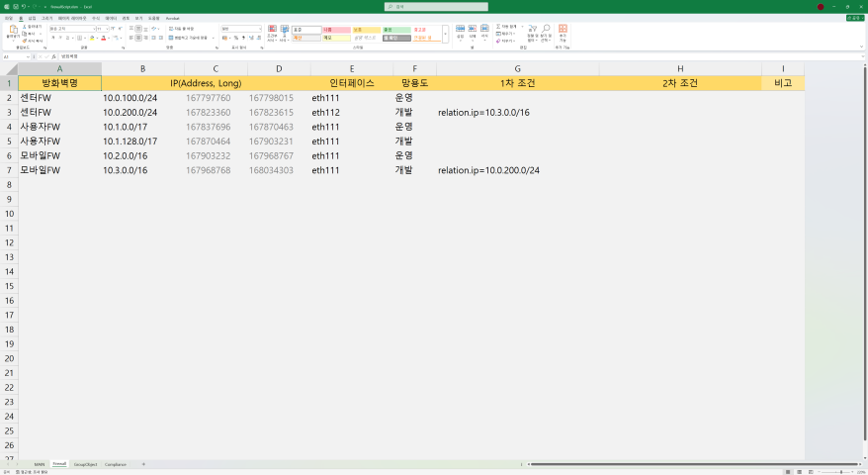The height and width of the screenshot is (475, 868).
Task: Click Decrease Font Size icon
Action: pyautogui.click(x=121, y=29)
